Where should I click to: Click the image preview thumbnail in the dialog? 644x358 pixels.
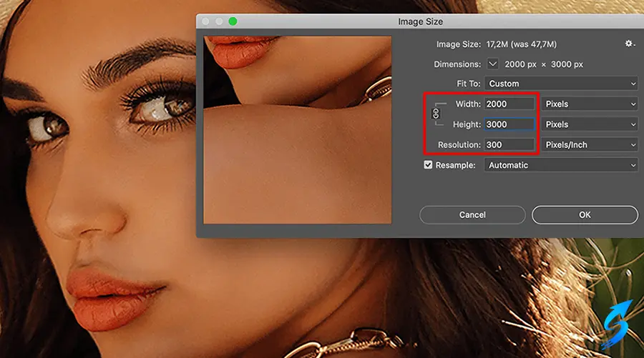tap(297, 129)
